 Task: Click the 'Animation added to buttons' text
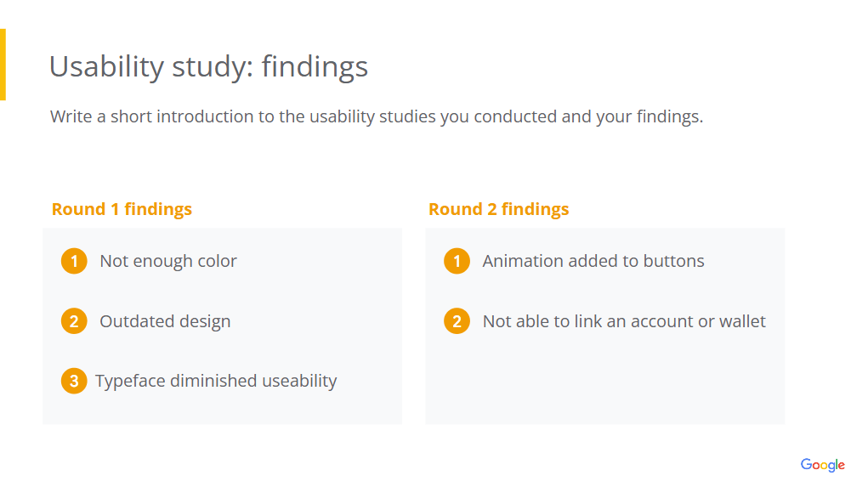[593, 261]
